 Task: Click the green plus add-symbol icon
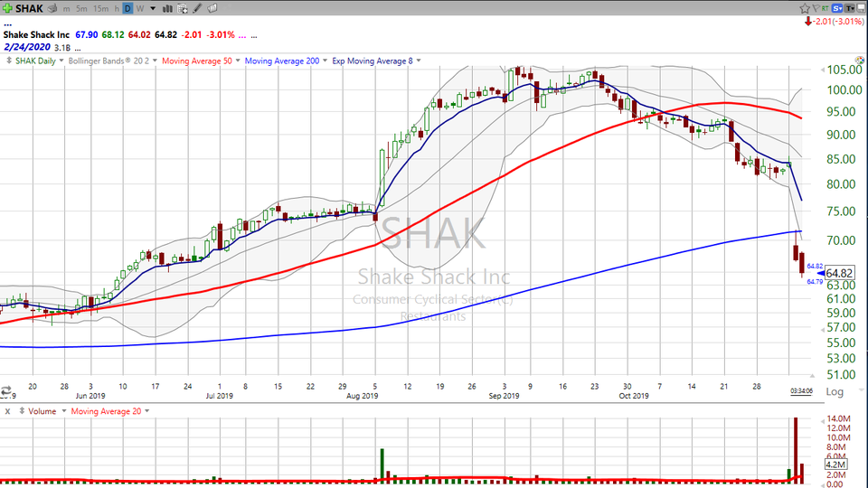click(7, 8)
